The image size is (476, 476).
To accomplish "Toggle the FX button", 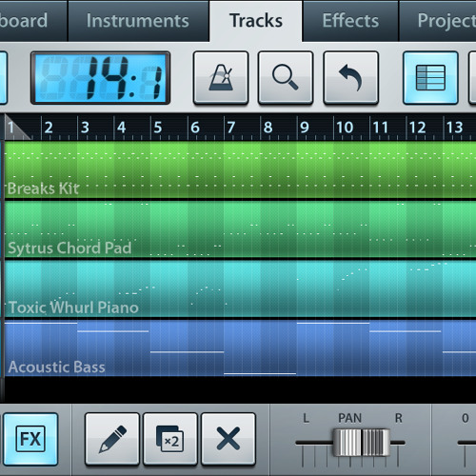I will [x=30, y=439].
